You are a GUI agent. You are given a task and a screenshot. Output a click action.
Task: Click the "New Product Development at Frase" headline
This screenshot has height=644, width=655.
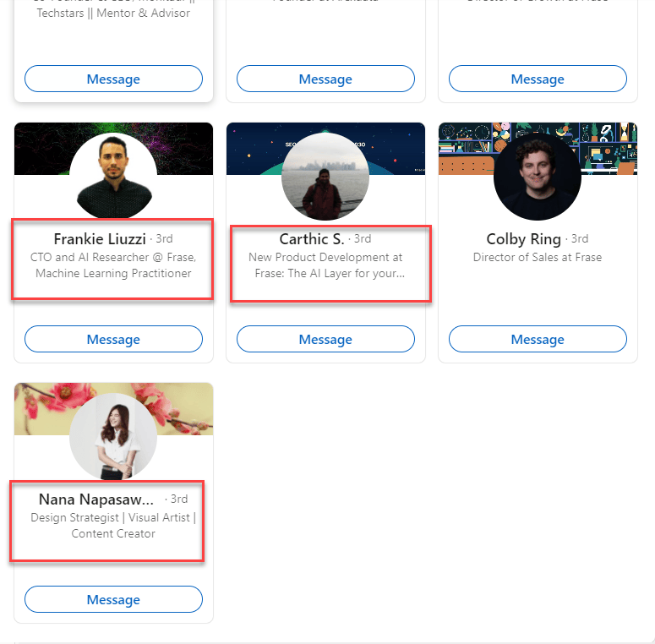325,265
